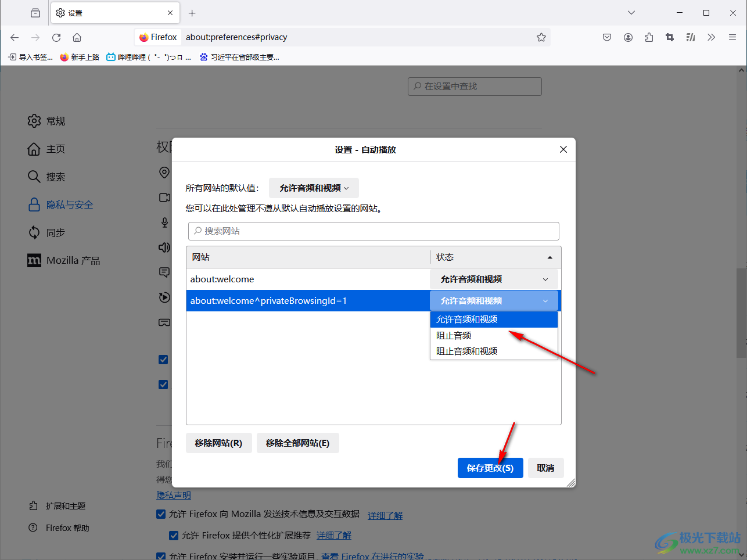Click the 搜索网站 input field
This screenshot has height=560, width=747.
(373, 231)
